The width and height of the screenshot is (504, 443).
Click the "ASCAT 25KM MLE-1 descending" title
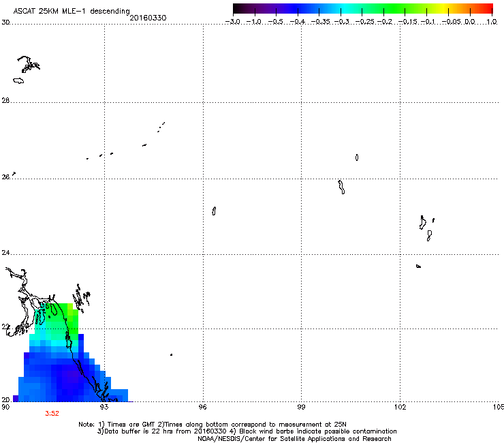(x=72, y=11)
